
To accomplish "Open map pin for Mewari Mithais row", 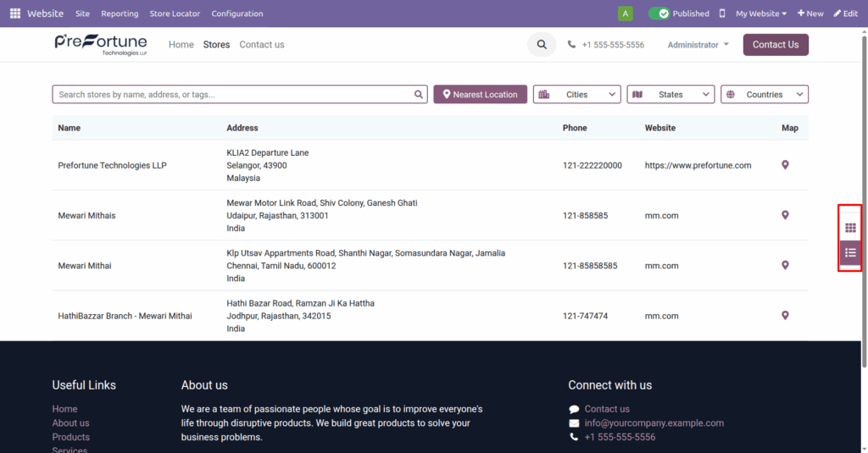I will [785, 215].
